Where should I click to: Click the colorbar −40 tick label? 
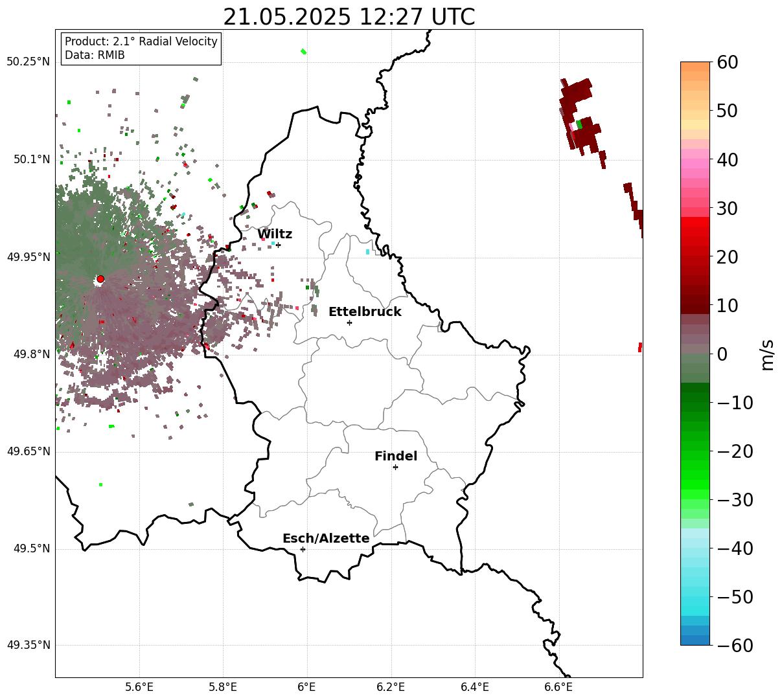point(734,548)
